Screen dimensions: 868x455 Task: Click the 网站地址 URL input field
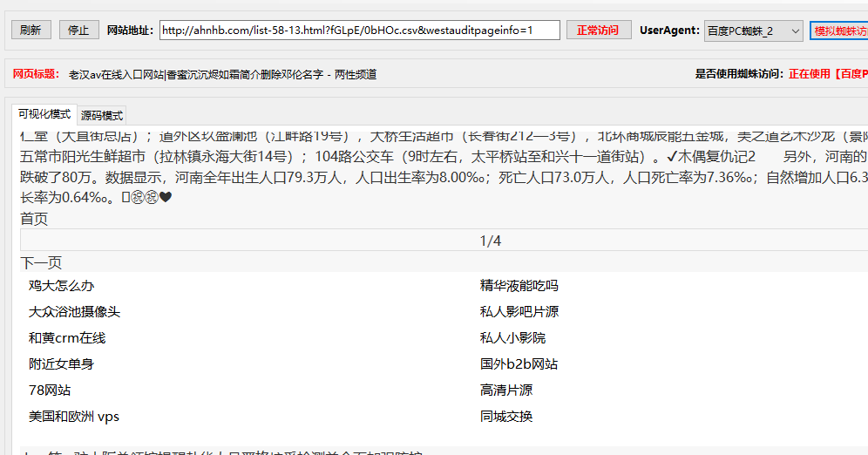click(358, 31)
